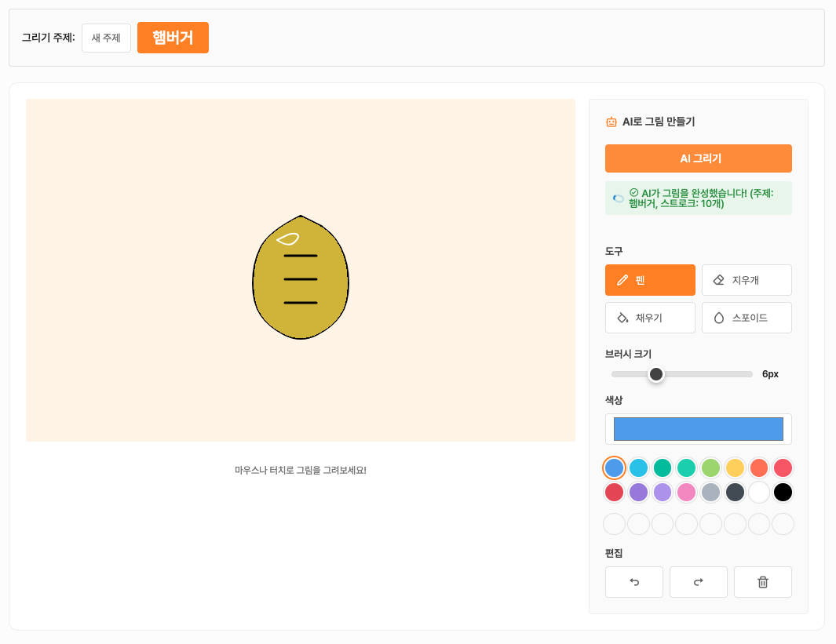
Task: Clear canvas with the trash icon
Action: coord(762,582)
